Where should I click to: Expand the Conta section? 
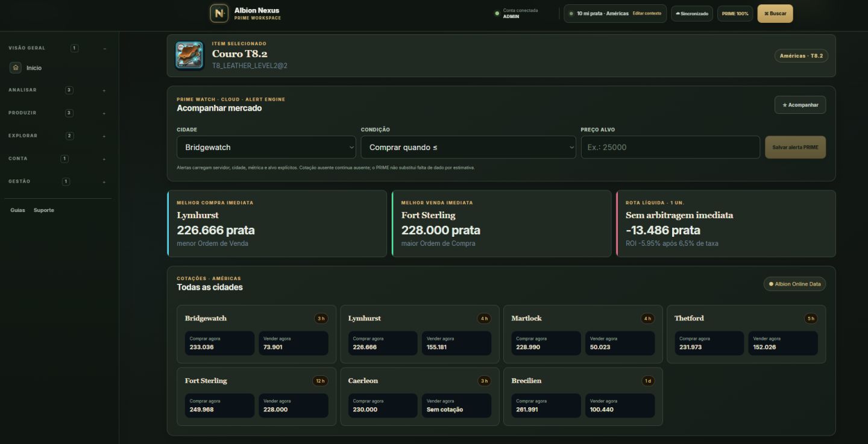click(104, 159)
